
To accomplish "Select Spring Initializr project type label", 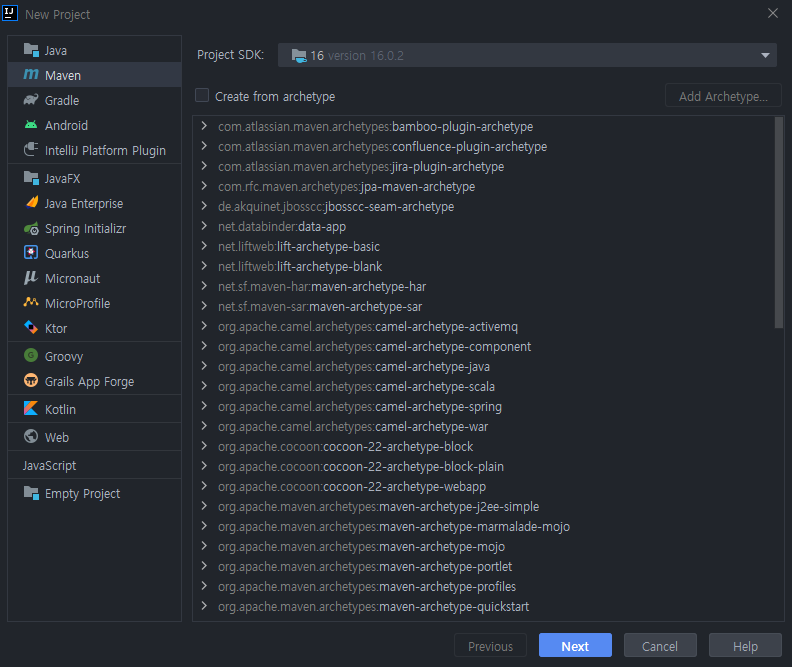I will pyautogui.click(x=85, y=229).
